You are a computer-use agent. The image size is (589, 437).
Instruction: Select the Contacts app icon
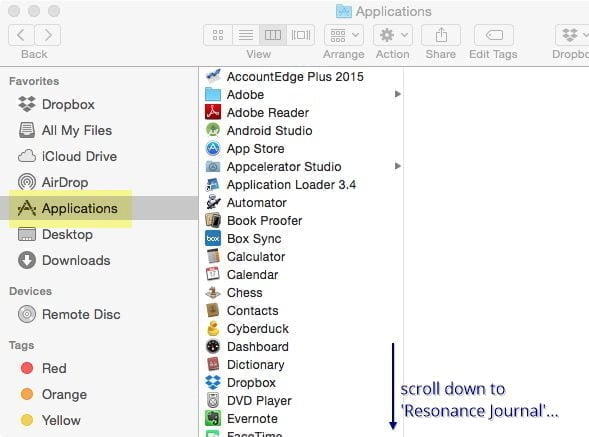tap(213, 310)
